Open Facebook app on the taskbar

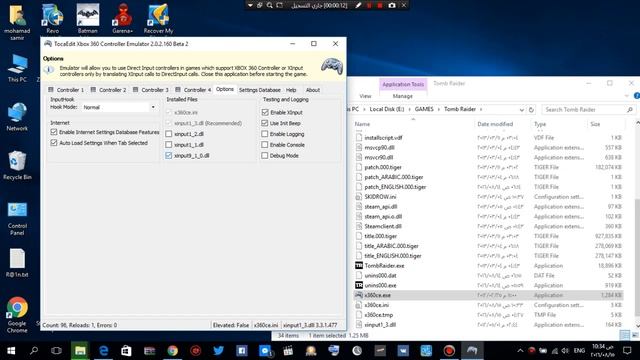click(242, 351)
